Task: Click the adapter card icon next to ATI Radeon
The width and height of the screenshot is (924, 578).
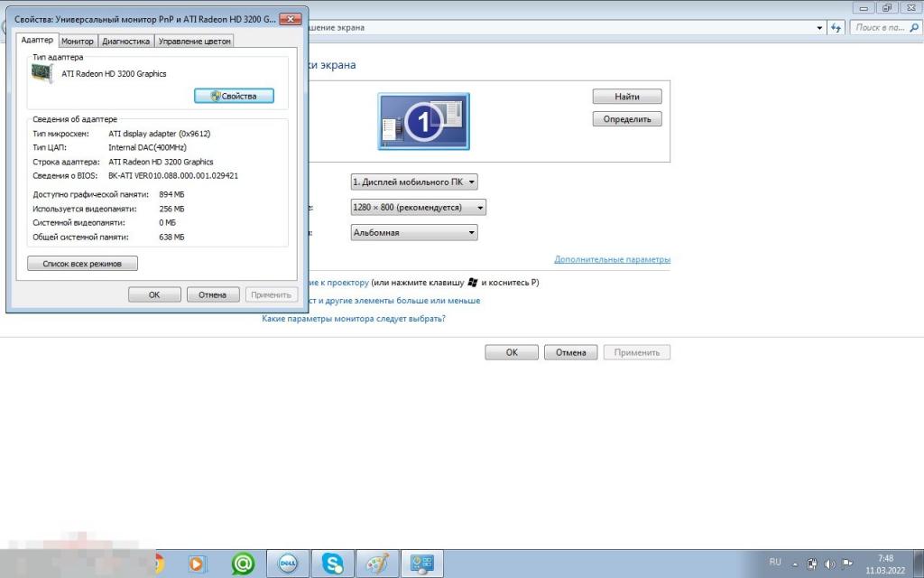Action: tap(42, 73)
